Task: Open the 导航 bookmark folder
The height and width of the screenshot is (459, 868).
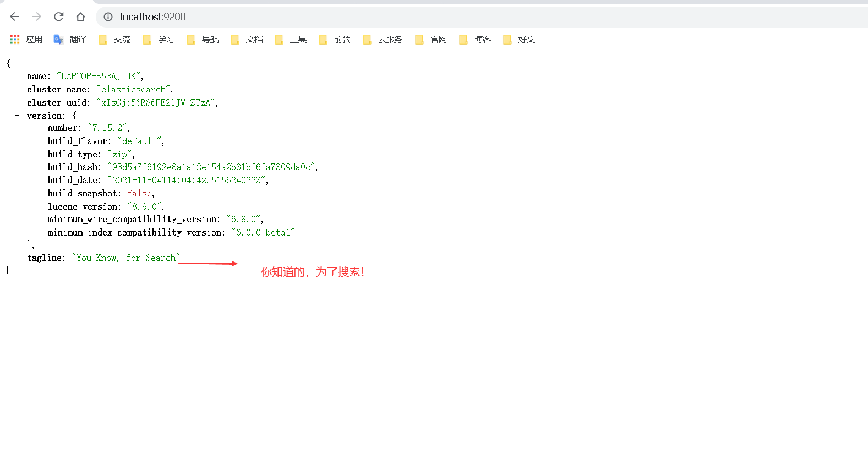Action: click(203, 40)
